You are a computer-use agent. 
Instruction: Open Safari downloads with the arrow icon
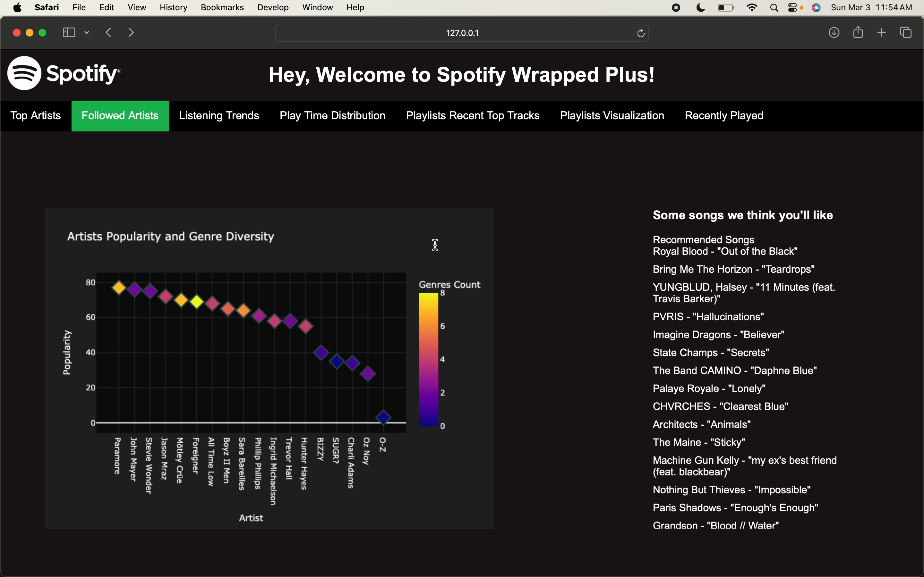[834, 32]
